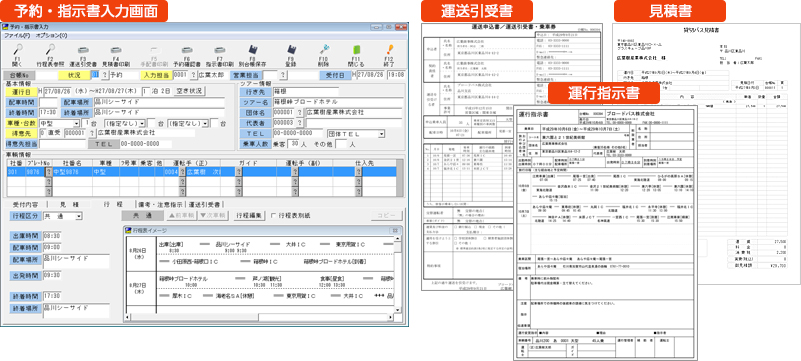Click the 行程編集 button

pos(249,215)
